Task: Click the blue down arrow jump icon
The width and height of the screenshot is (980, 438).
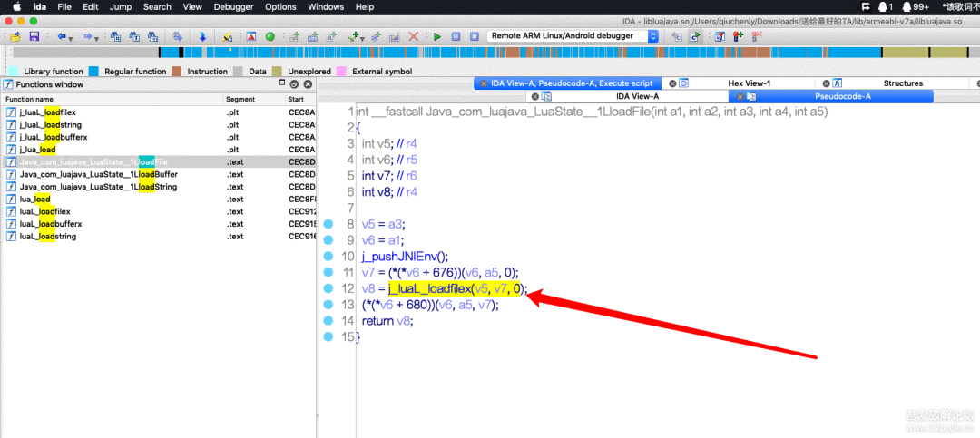Action: coord(202,36)
